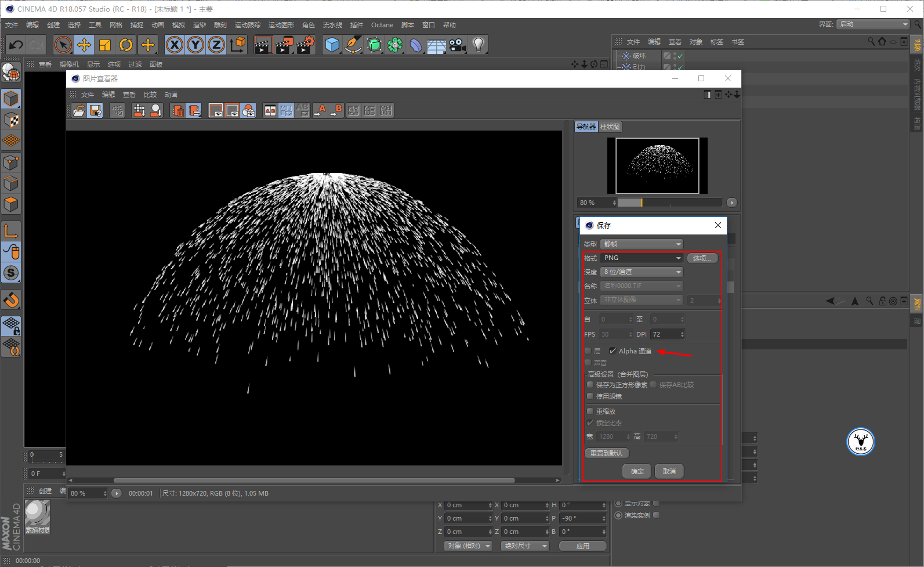Click Render View clapperboard icon
924x567 pixels.
[x=263, y=45]
